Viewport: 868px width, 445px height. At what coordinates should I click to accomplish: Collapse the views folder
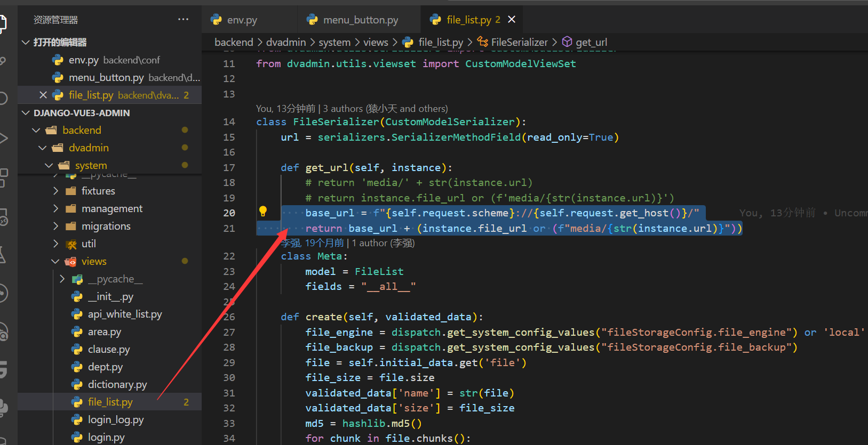(x=55, y=261)
